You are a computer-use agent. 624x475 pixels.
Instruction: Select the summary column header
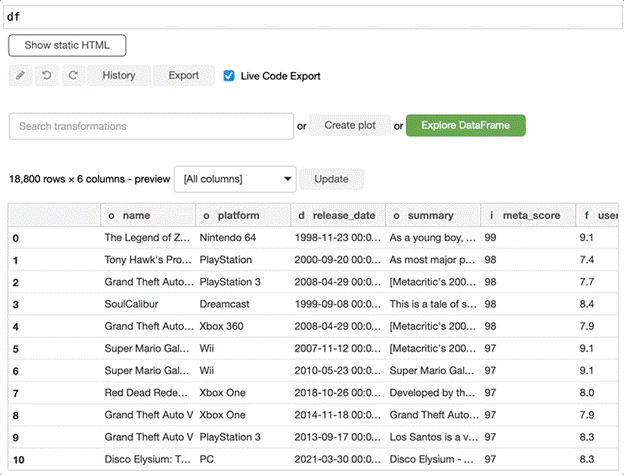[432, 215]
